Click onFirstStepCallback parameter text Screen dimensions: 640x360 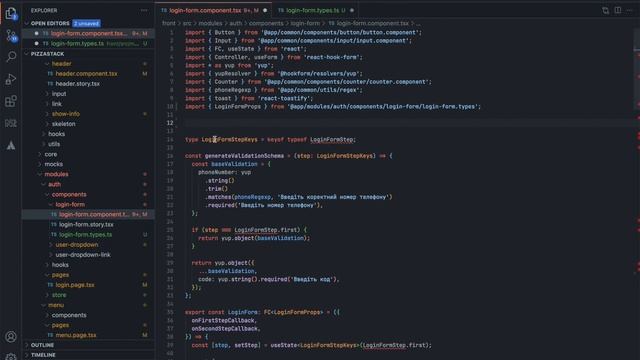(223, 320)
